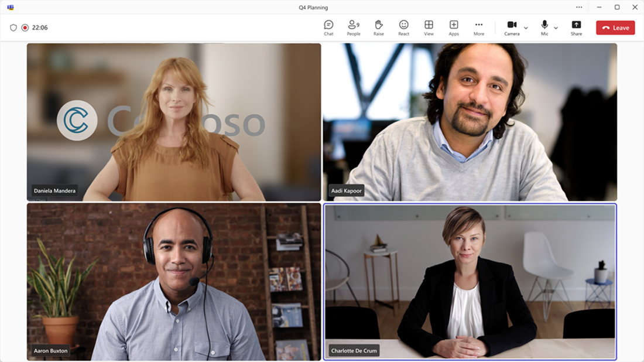Open title bar ellipsis menu
Viewport: 644px width, 362px height.
click(578, 7)
